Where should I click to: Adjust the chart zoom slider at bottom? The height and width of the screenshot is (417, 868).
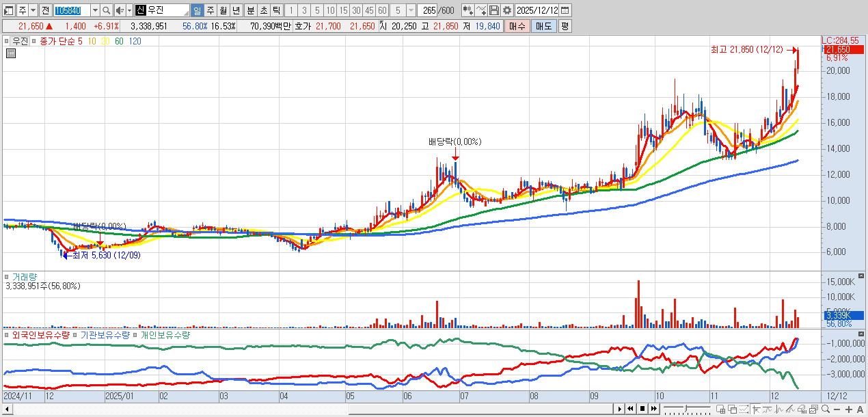pyautogui.click(x=686, y=408)
